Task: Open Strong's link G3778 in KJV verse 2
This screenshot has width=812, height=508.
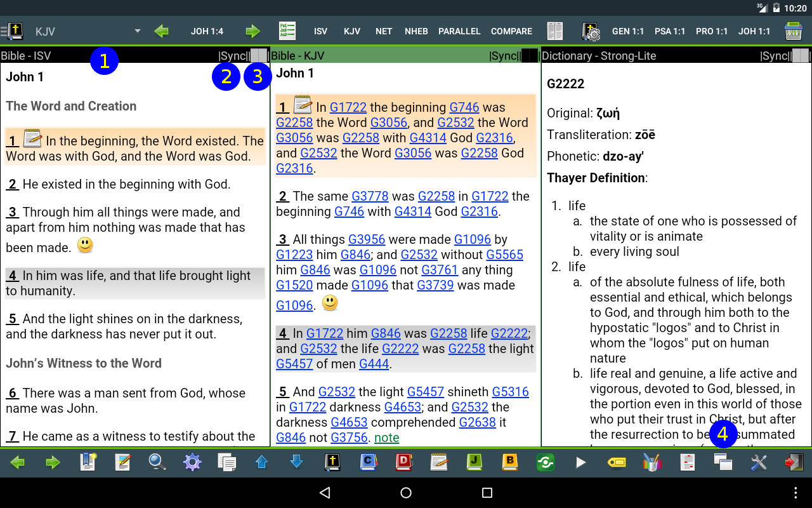Action: pos(371,196)
